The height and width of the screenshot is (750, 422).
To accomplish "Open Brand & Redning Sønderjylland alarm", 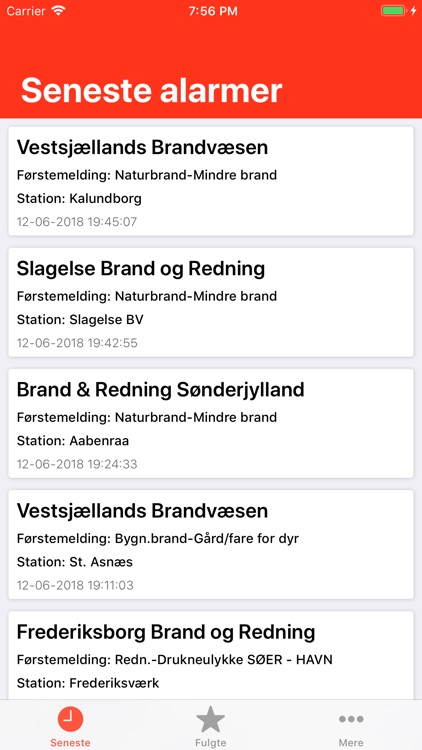I will [211, 423].
